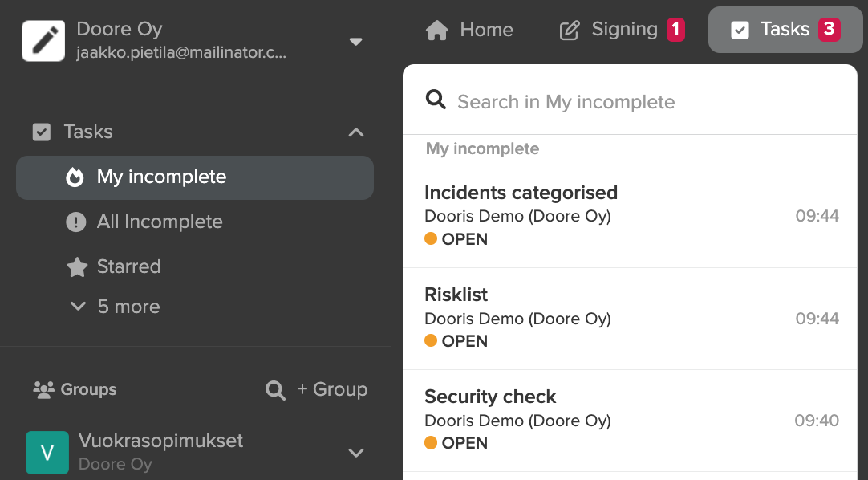The image size is (868, 480).
Task: Go to the Home tab
Action: point(468,30)
